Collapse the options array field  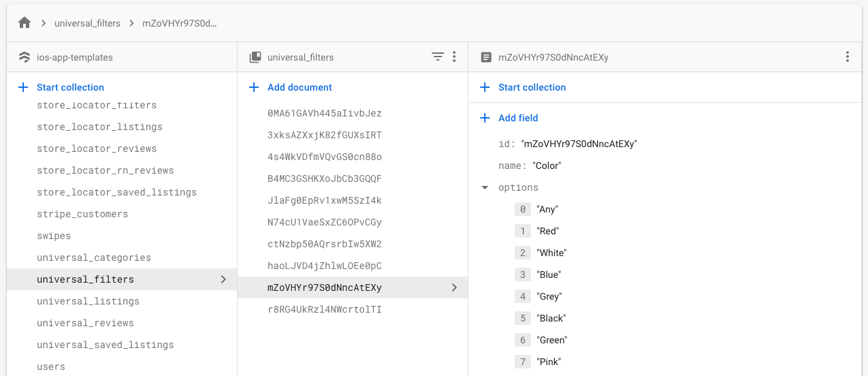pos(485,187)
